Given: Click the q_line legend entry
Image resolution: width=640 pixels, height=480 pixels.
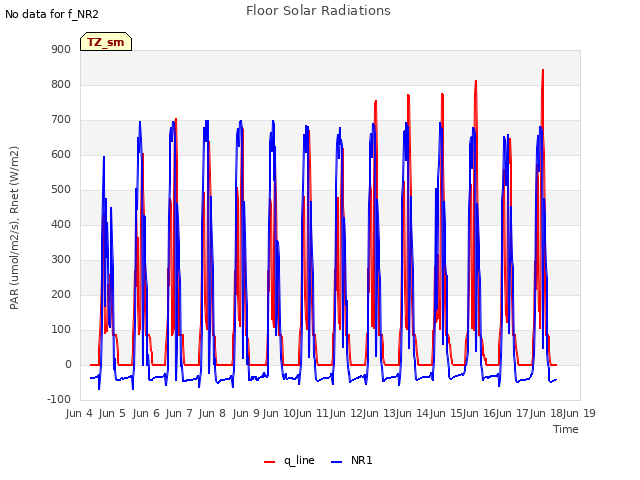Looking at the screenshot, I should point(289,460).
